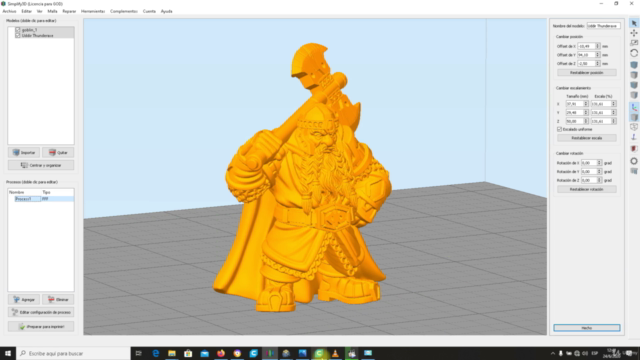640x360 pixels.
Task: Click Restablecer posición button
Action: coord(587,73)
